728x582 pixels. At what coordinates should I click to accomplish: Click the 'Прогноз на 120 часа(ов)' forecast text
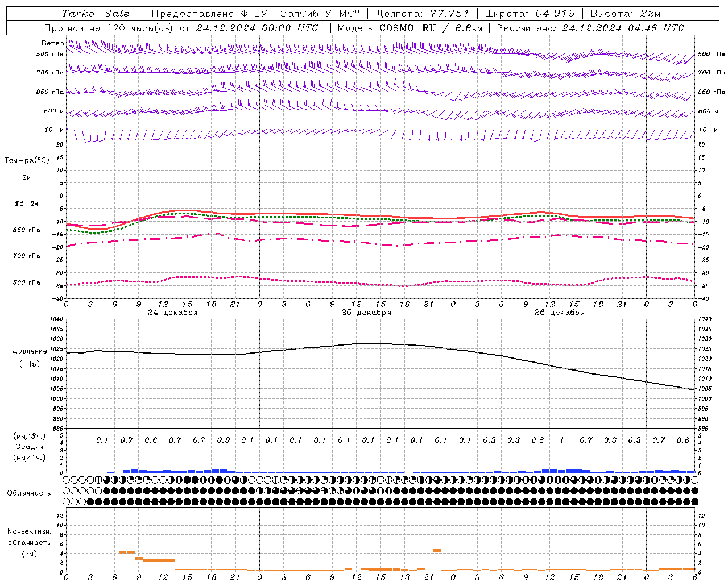pyautogui.click(x=110, y=28)
